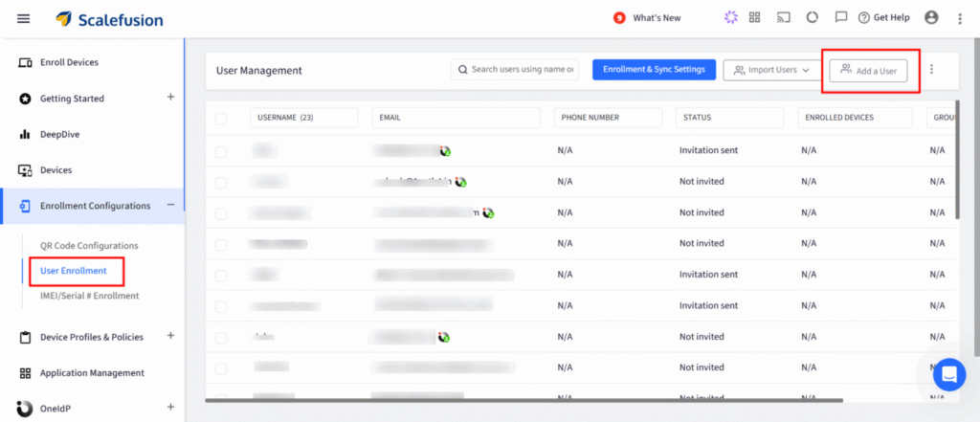980x422 pixels.
Task: Open the floating chat support bubble
Action: 949,374
